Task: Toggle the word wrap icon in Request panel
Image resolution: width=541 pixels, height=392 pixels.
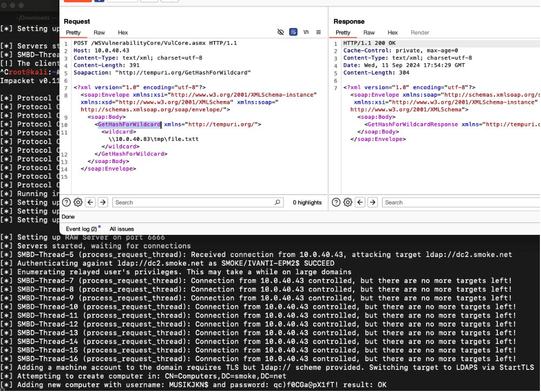Action: [x=293, y=32]
